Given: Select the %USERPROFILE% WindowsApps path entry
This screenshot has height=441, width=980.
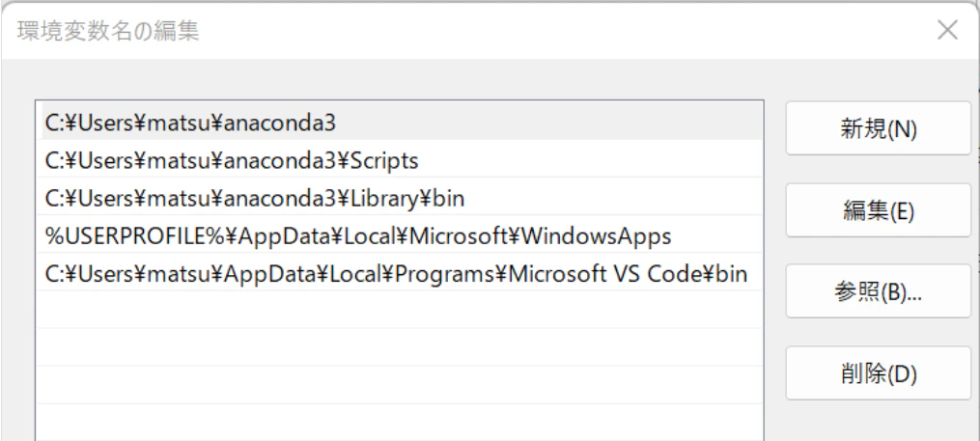Looking at the screenshot, I should pyautogui.click(x=399, y=236).
